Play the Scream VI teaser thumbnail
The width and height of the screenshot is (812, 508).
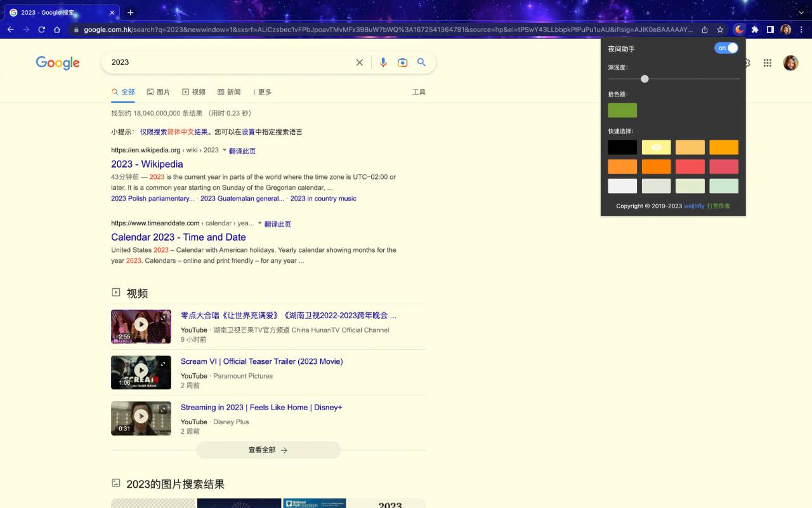click(141, 372)
